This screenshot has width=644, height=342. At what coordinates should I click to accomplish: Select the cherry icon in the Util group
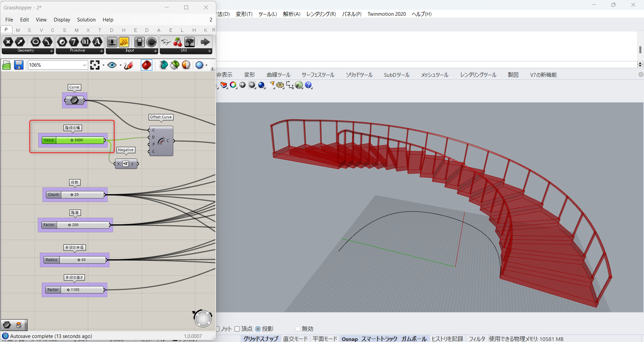[178, 42]
